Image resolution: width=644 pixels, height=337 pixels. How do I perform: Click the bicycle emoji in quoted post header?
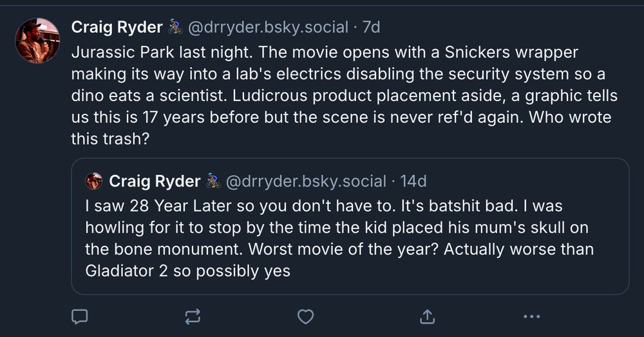(x=213, y=181)
